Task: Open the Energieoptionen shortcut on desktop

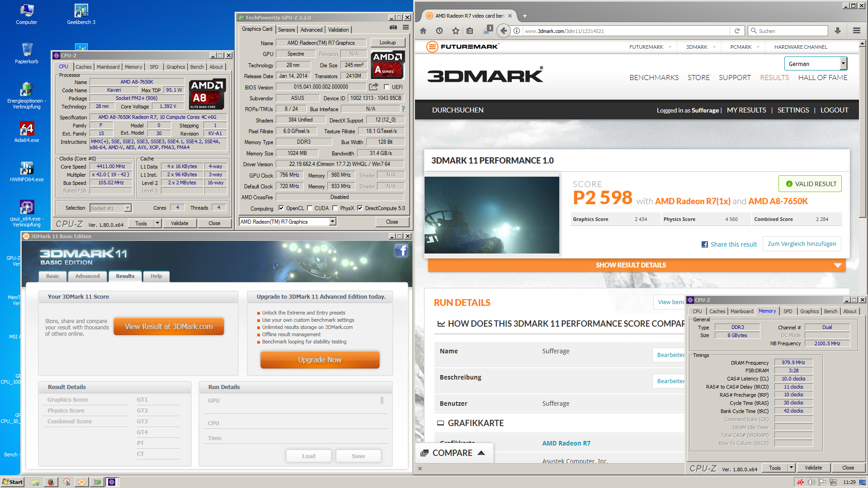Action: tap(26, 95)
